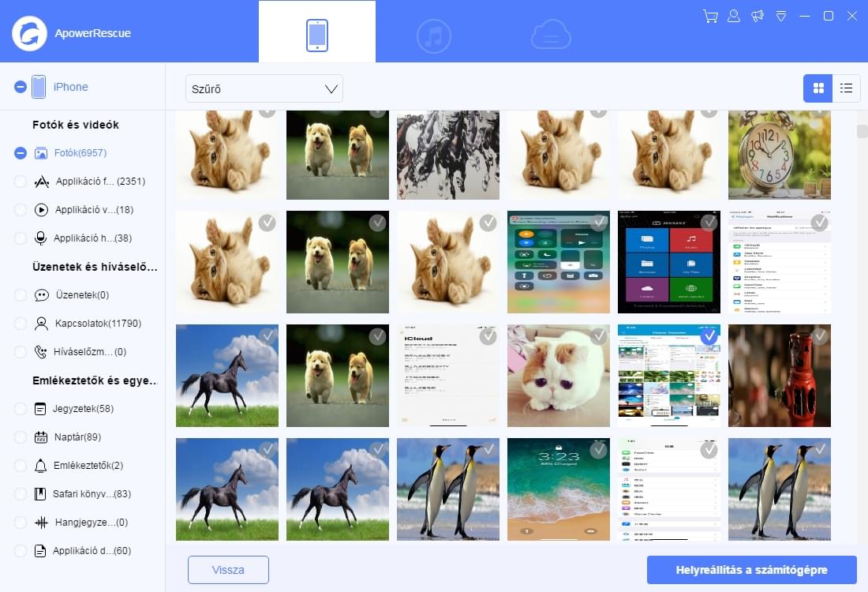Switch to list view
The width and height of the screenshot is (868, 592).
click(x=846, y=88)
